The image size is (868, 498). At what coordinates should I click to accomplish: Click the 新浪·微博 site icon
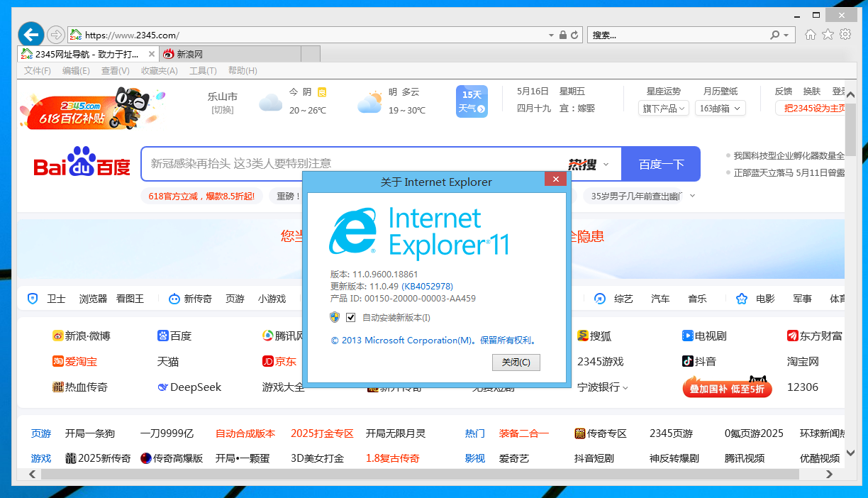tap(57, 336)
